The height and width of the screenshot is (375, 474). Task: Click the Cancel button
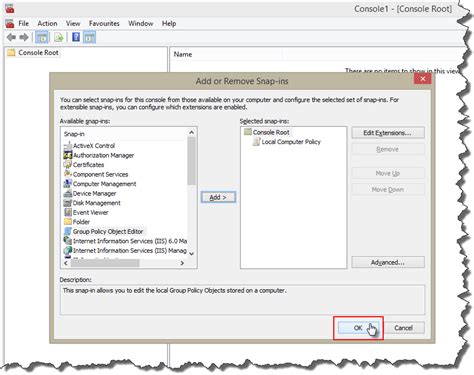403,328
